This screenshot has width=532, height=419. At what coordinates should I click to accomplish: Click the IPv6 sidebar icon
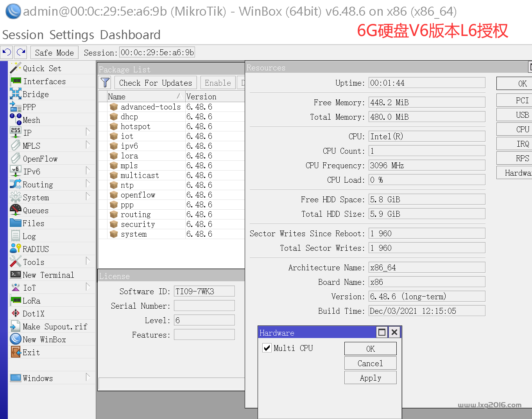point(16,171)
